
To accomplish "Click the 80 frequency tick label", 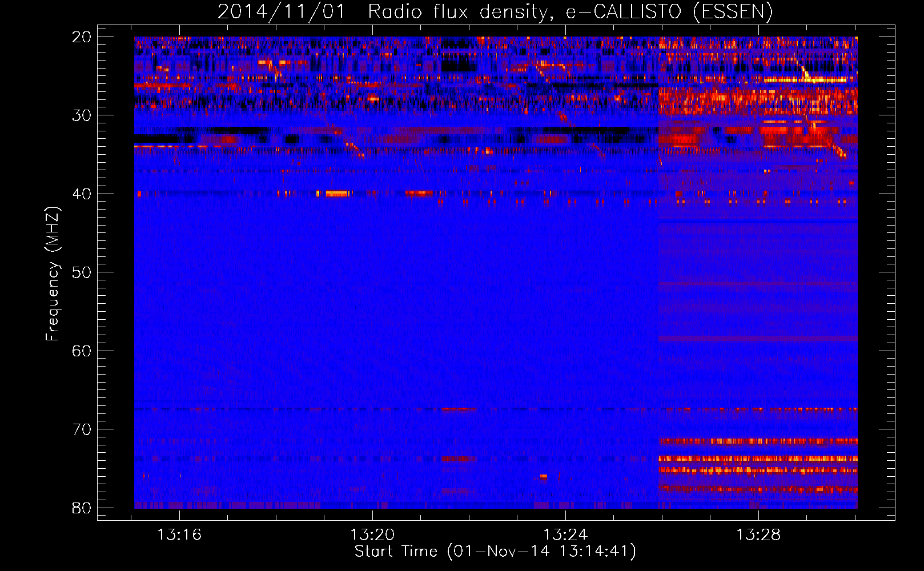I will click(82, 508).
